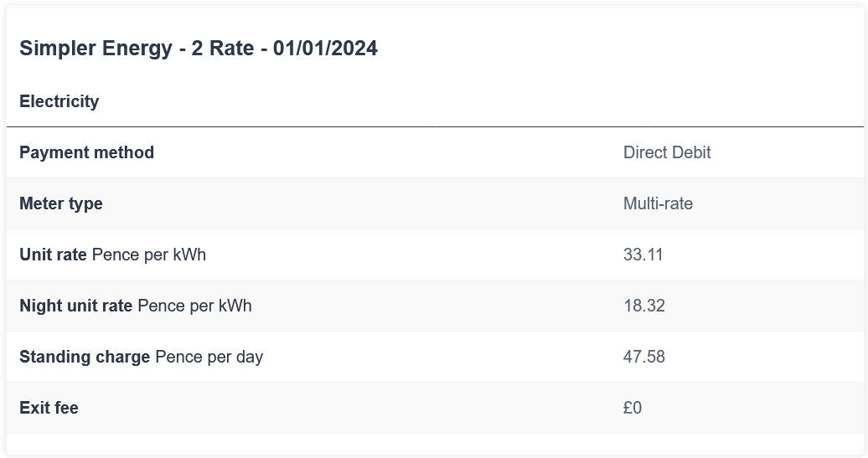Click the bold Unit rate text
The height and width of the screenshot is (458, 868).
click(53, 255)
